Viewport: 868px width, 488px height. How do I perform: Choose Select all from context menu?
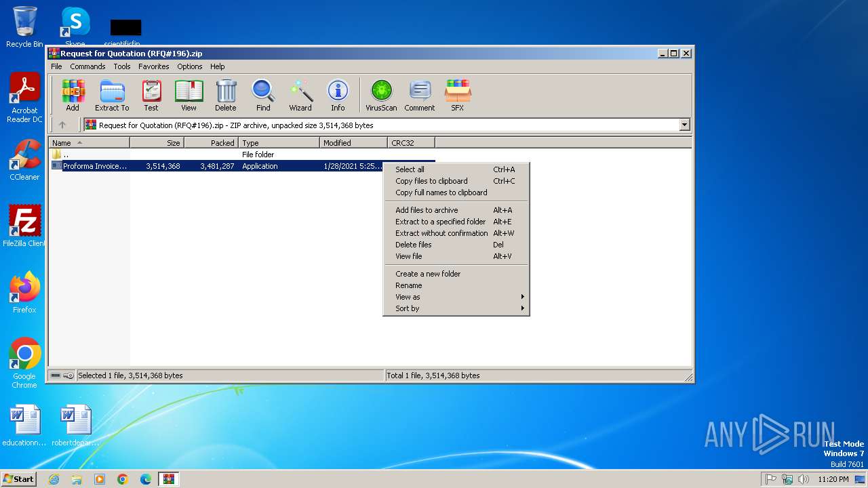point(456,169)
